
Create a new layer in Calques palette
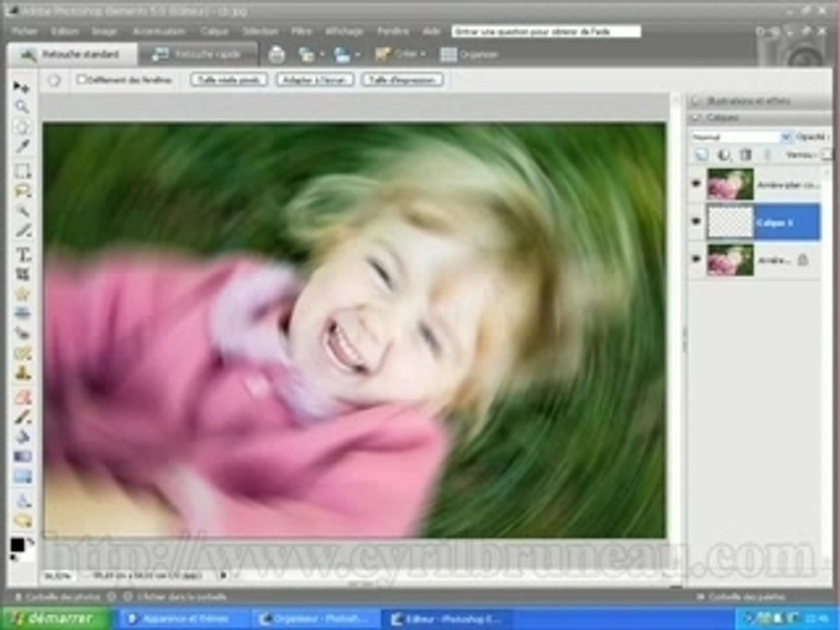pyautogui.click(x=701, y=155)
